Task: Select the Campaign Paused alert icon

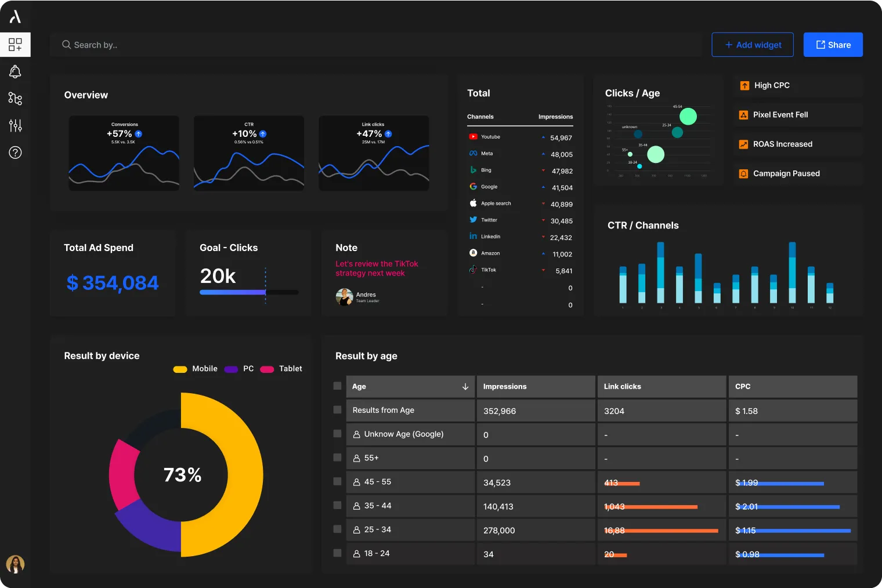Action: coord(743,173)
